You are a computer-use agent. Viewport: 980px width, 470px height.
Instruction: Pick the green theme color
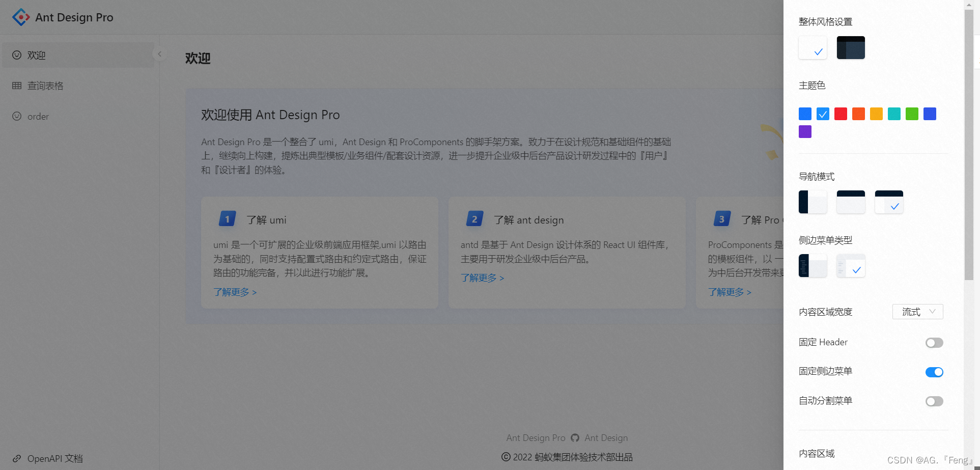coord(912,114)
